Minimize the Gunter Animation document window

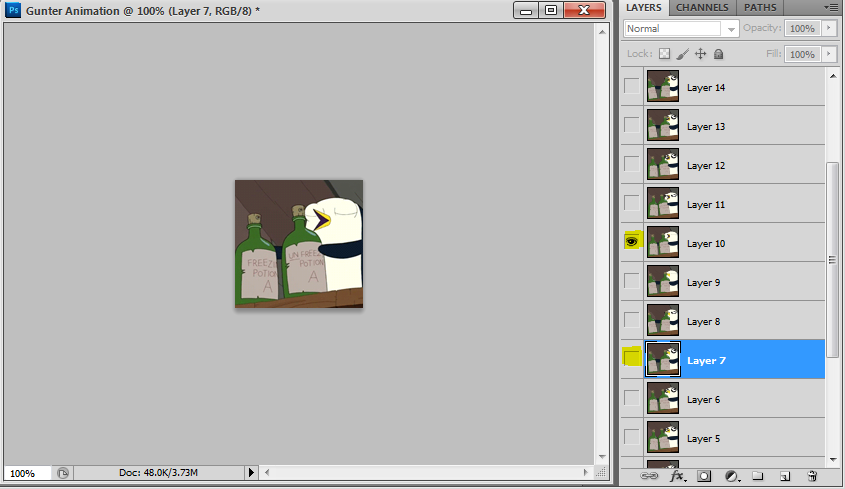(x=525, y=10)
